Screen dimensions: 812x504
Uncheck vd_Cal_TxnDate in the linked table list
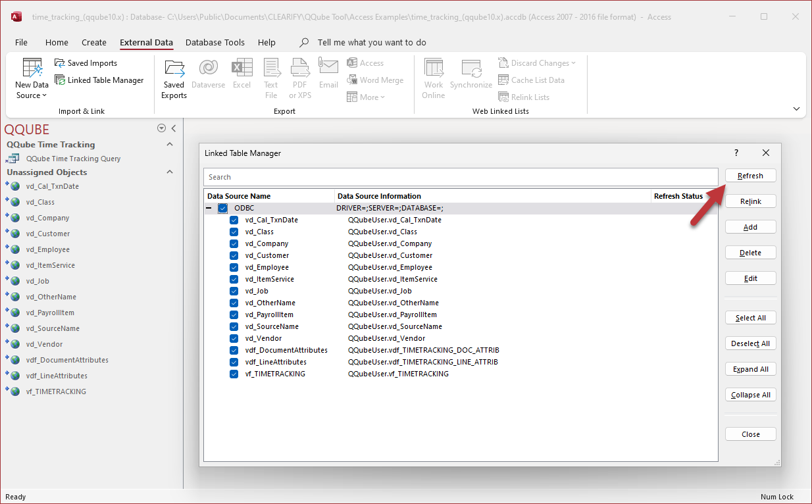234,220
